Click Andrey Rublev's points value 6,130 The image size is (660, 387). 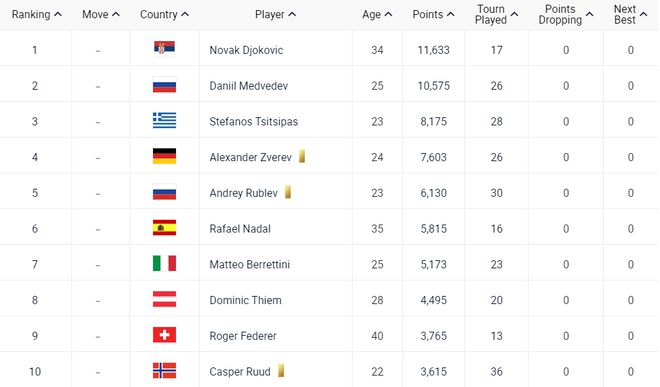[434, 193]
